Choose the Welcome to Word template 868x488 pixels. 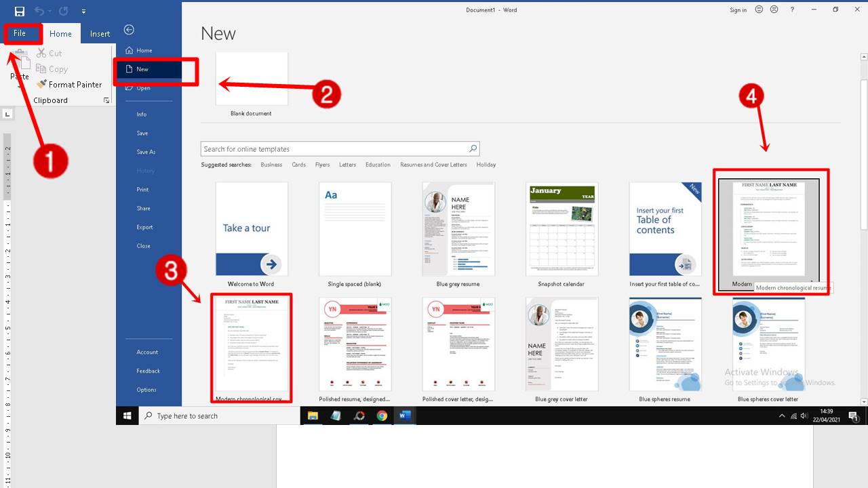pyautogui.click(x=252, y=229)
